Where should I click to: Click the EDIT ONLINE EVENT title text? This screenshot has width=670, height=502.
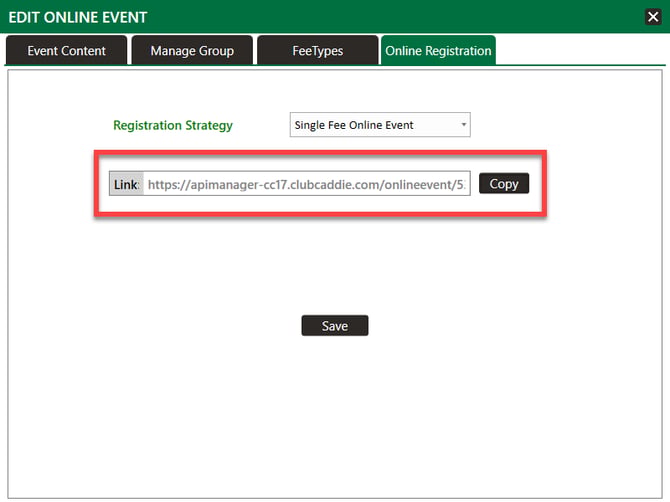pos(78,17)
